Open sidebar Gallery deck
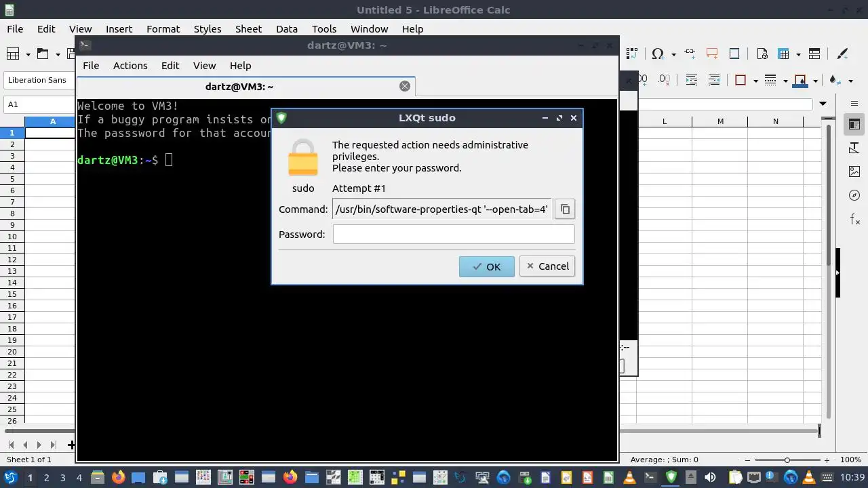 click(854, 171)
